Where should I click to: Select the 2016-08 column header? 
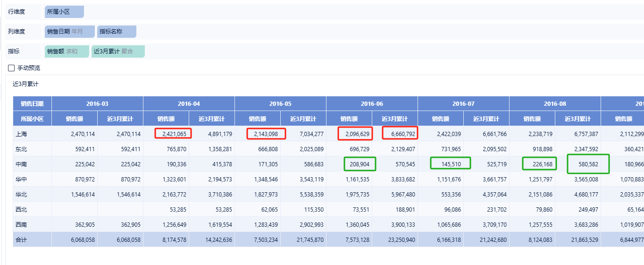click(x=555, y=103)
